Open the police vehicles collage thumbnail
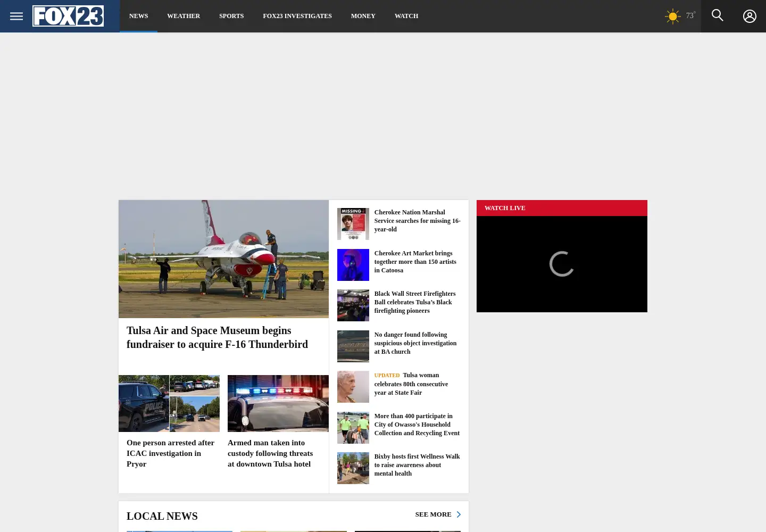 tap(169, 403)
